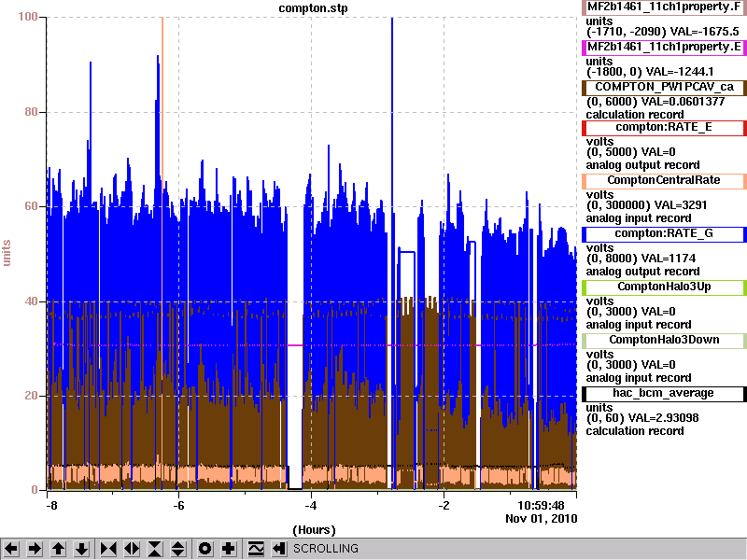
Task: Click the auto-scale curve icon
Action: coord(256,549)
